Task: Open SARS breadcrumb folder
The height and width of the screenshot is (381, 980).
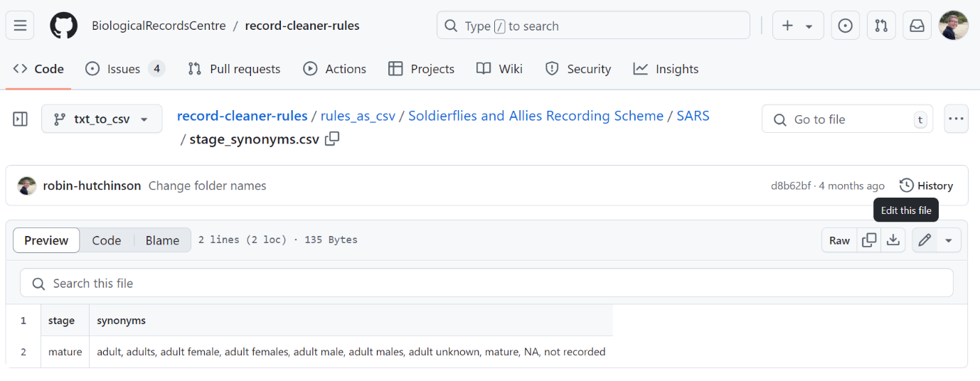Action: 693,116
